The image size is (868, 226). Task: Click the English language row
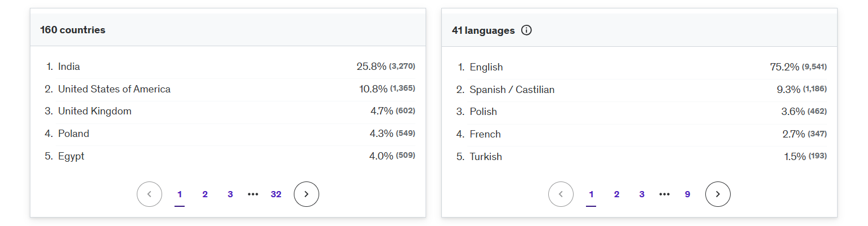[x=486, y=67]
